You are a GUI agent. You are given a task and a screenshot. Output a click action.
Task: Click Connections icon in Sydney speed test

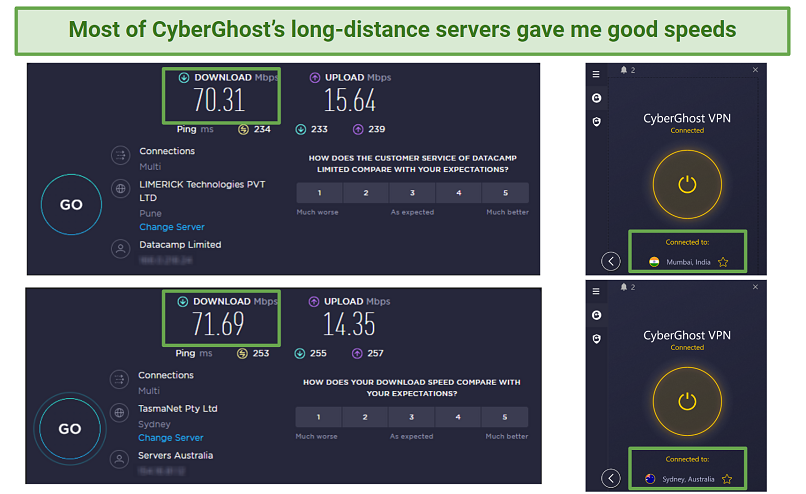119,379
